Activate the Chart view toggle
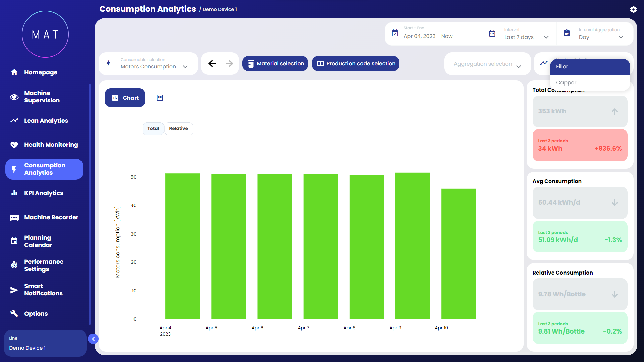644x362 pixels. pyautogui.click(x=125, y=98)
